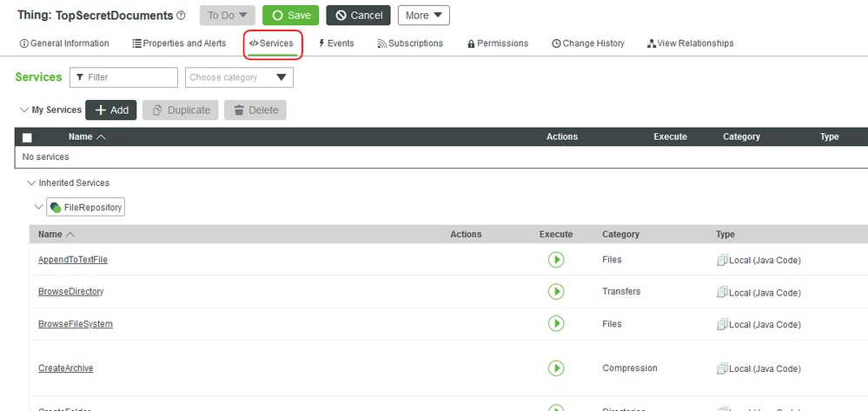
Task: Click the Transfers category cell
Action: 621,291
